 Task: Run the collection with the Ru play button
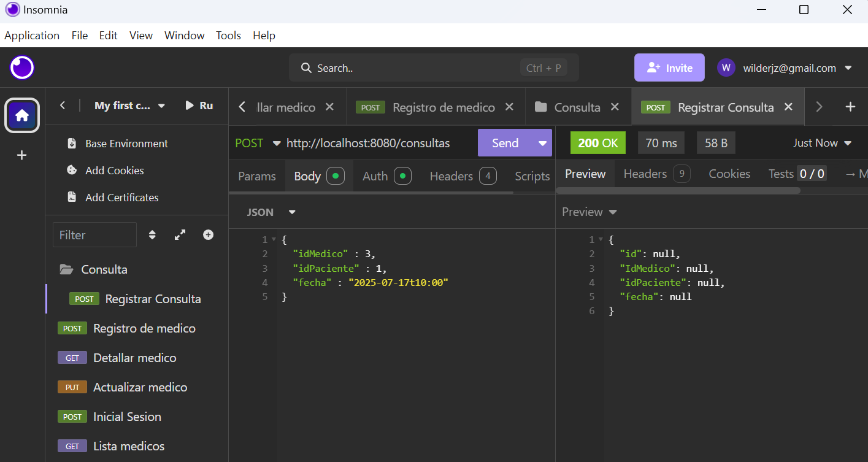[199, 106]
